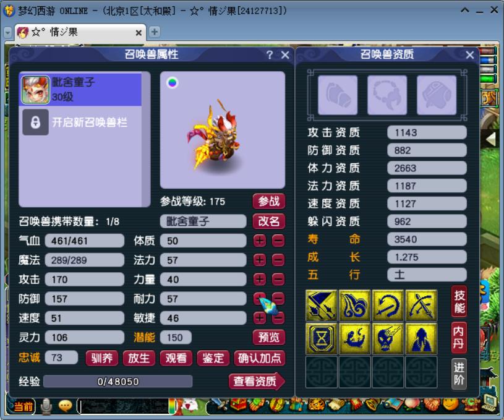Screen dimensions: 504x420
Task: Open help for the 召唤兽属性 panel
Action: coord(270,55)
